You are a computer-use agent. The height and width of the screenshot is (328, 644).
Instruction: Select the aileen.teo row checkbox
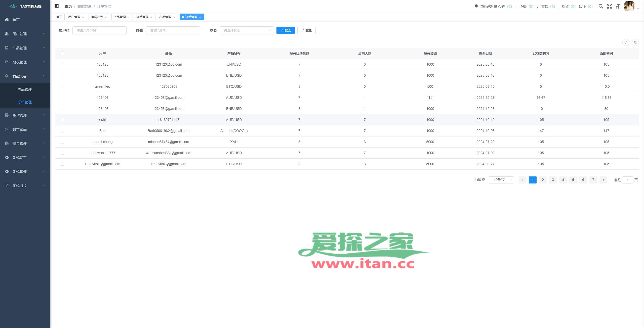62,86
